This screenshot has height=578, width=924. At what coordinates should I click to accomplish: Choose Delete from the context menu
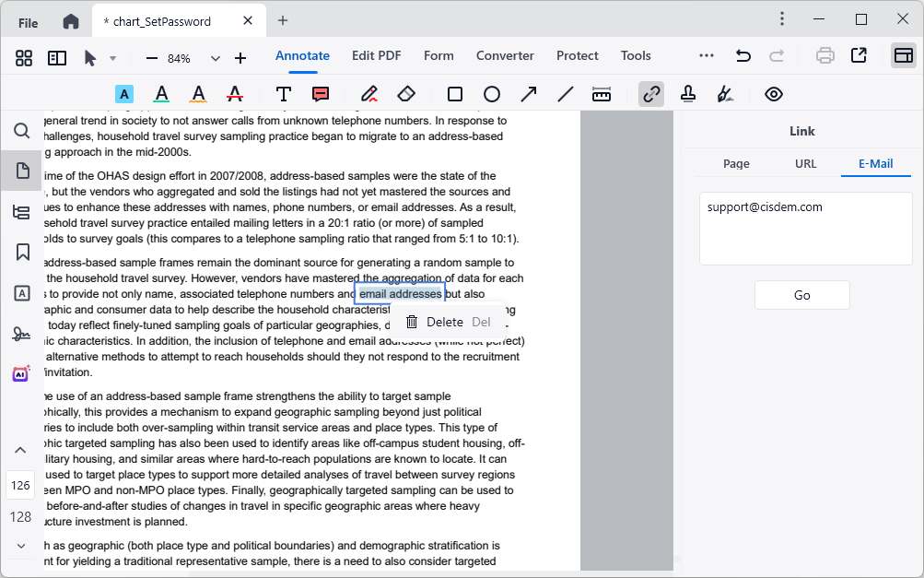pyautogui.click(x=444, y=322)
